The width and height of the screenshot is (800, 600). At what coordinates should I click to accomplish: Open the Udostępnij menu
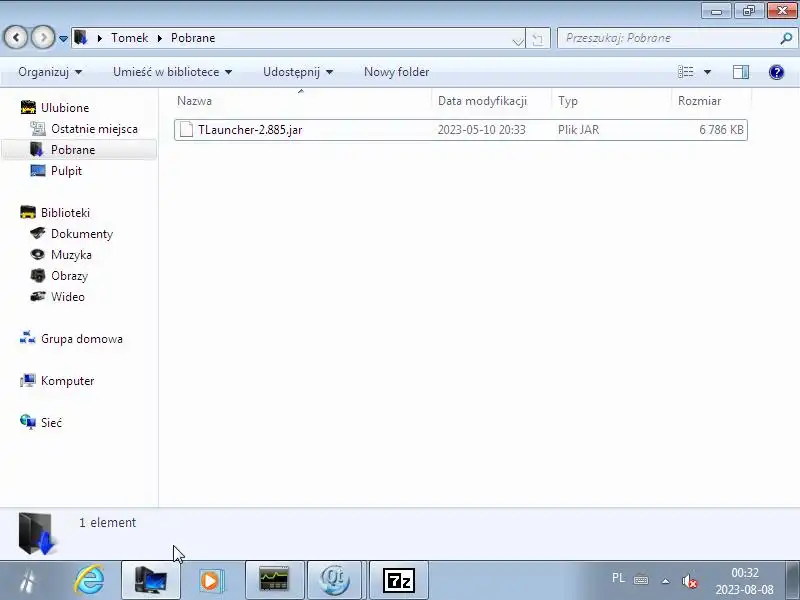pos(298,72)
